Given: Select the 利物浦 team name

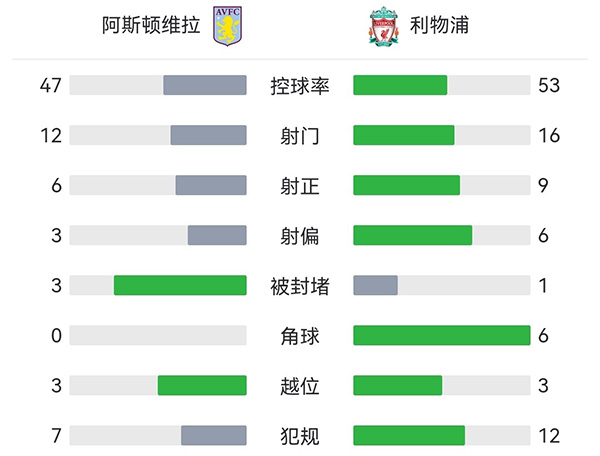Looking at the screenshot, I should [x=439, y=27].
